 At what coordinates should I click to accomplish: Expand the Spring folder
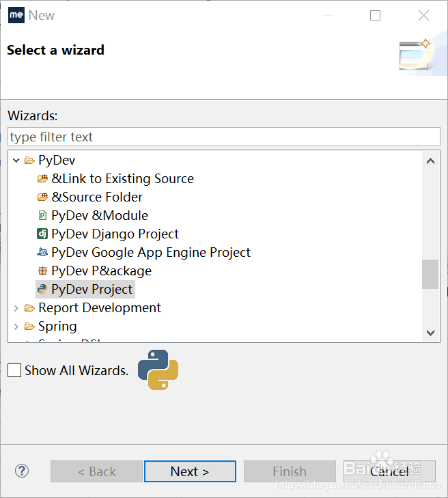click(16, 327)
